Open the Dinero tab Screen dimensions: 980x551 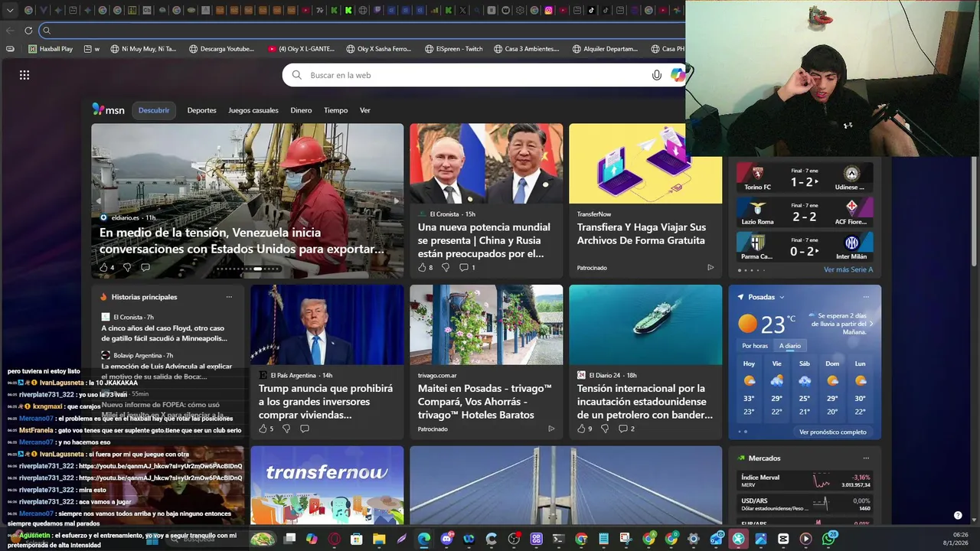coord(301,110)
